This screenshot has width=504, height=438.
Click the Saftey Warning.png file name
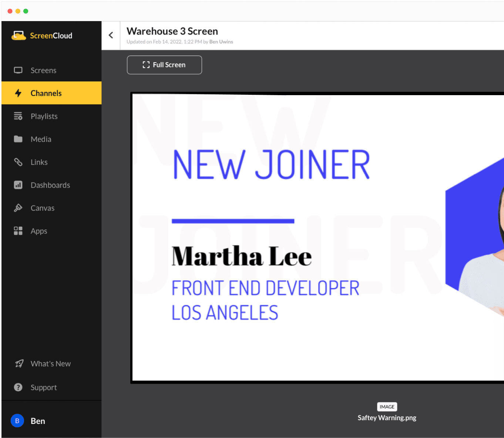tap(387, 418)
